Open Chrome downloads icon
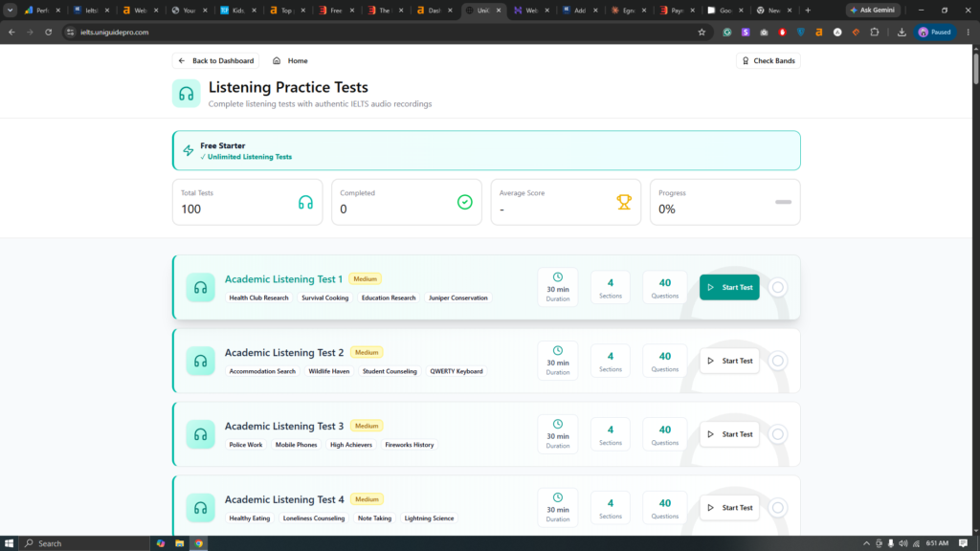 902,32
